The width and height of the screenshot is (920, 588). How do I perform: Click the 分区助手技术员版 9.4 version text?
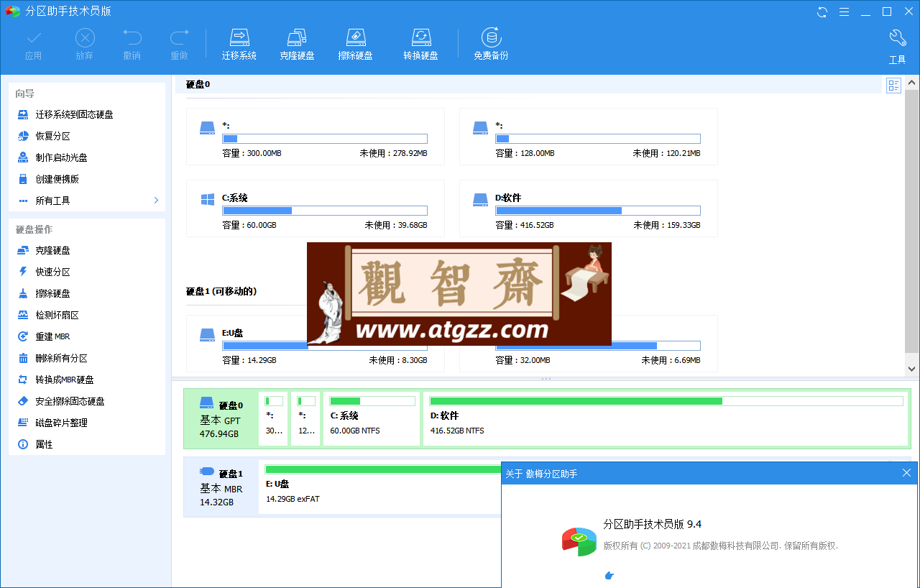(x=653, y=524)
